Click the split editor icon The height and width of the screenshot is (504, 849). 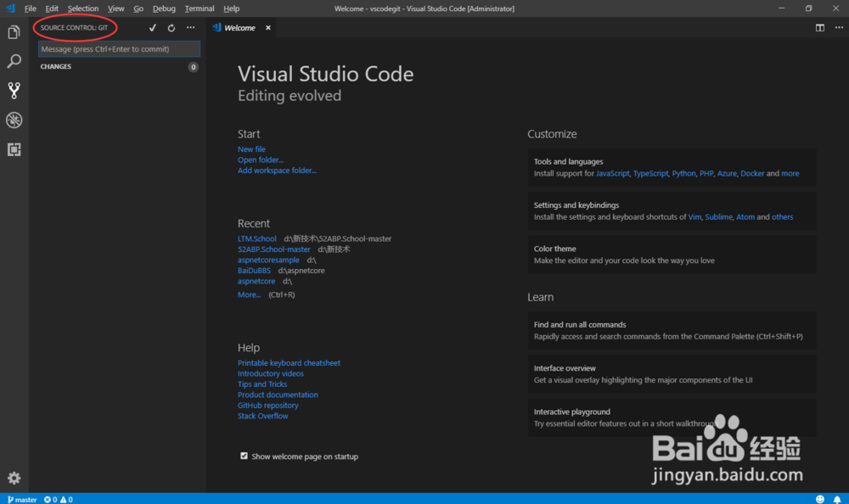coord(820,28)
